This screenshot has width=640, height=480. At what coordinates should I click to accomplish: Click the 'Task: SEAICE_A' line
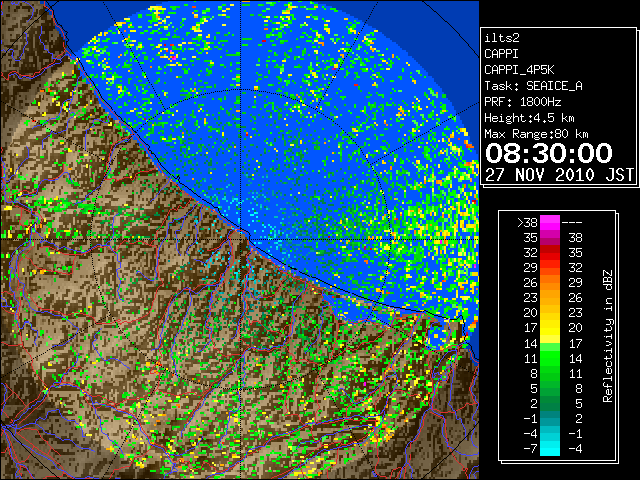pyautogui.click(x=533, y=86)
